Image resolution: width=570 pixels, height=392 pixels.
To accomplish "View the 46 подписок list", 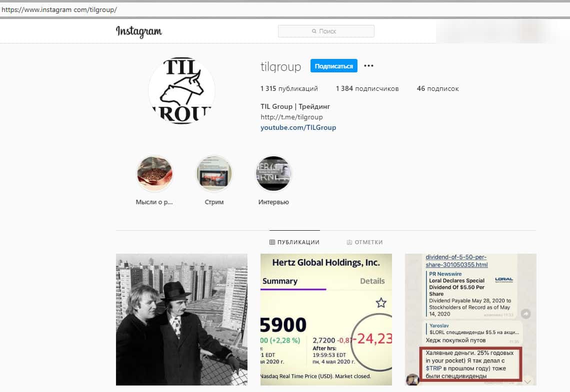I will point(437,88).
